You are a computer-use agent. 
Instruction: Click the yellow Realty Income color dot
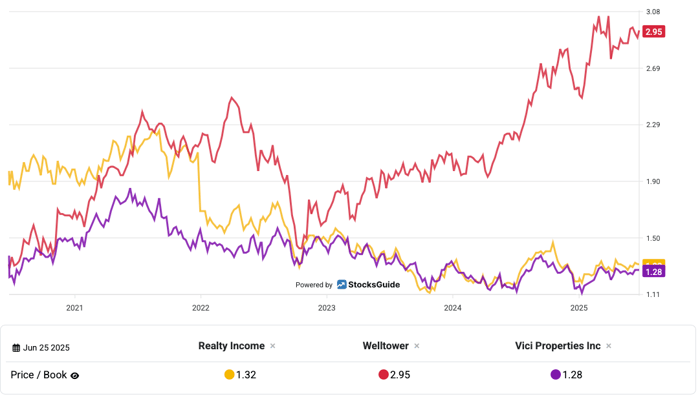[x=229, y=375]
